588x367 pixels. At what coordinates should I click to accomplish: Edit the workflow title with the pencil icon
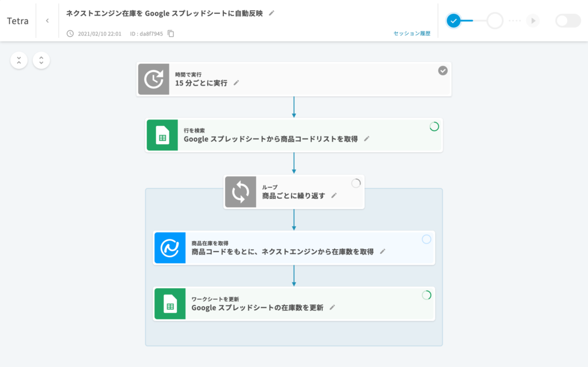pyautogui.click(x=272, y=13)
